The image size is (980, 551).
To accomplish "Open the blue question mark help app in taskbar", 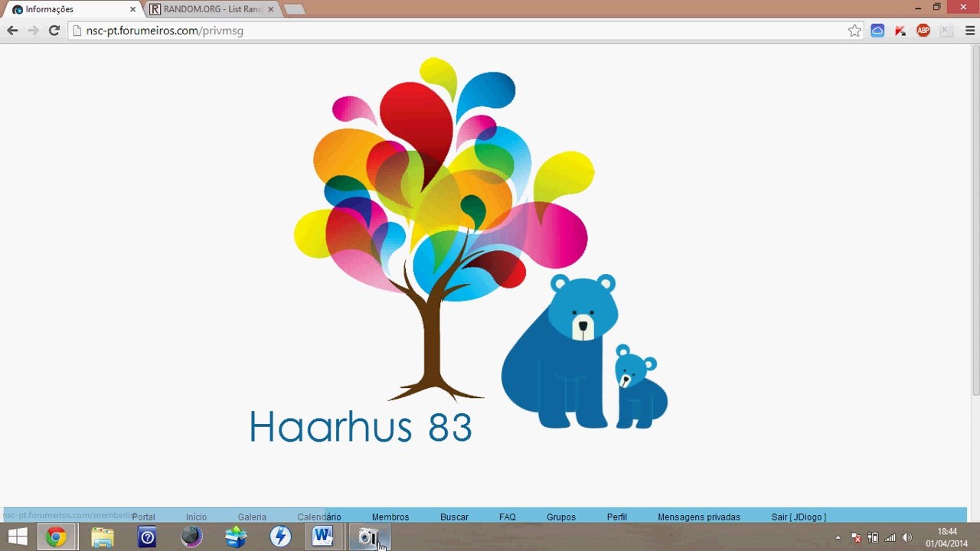I will point(147,537).
